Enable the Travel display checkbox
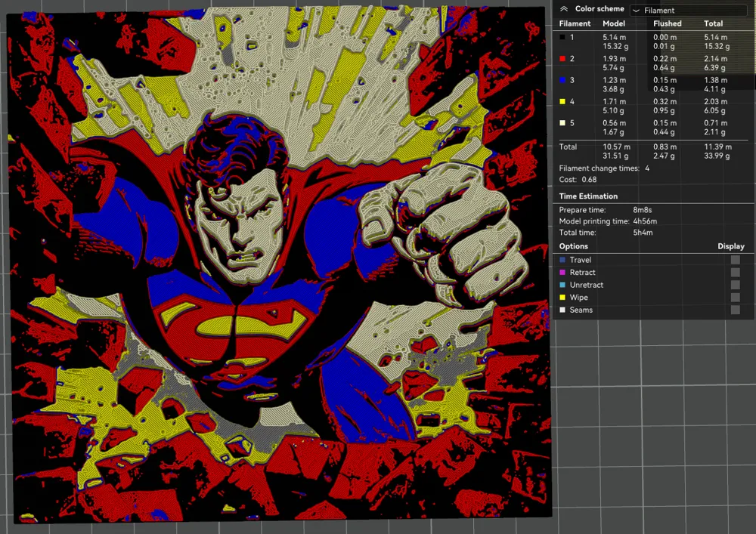Screen dimensions: 756x534 [x=734, y=259]
